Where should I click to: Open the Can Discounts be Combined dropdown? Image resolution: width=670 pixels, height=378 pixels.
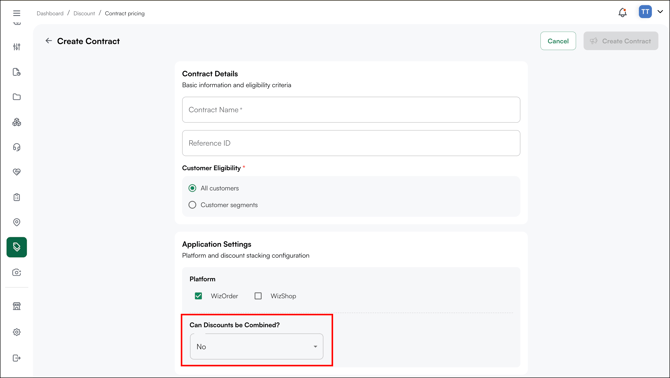[x=257, y=346]
